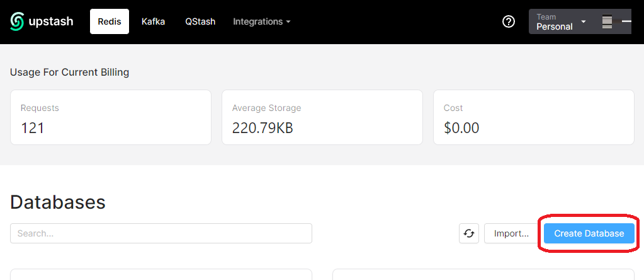Open the help question mark icon

point(509,21)
